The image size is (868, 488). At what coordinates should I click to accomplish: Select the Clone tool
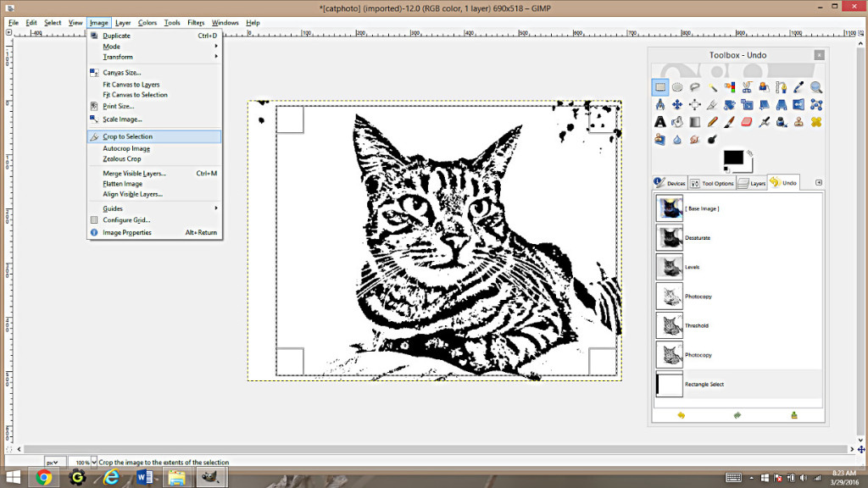tap(798, 121)
